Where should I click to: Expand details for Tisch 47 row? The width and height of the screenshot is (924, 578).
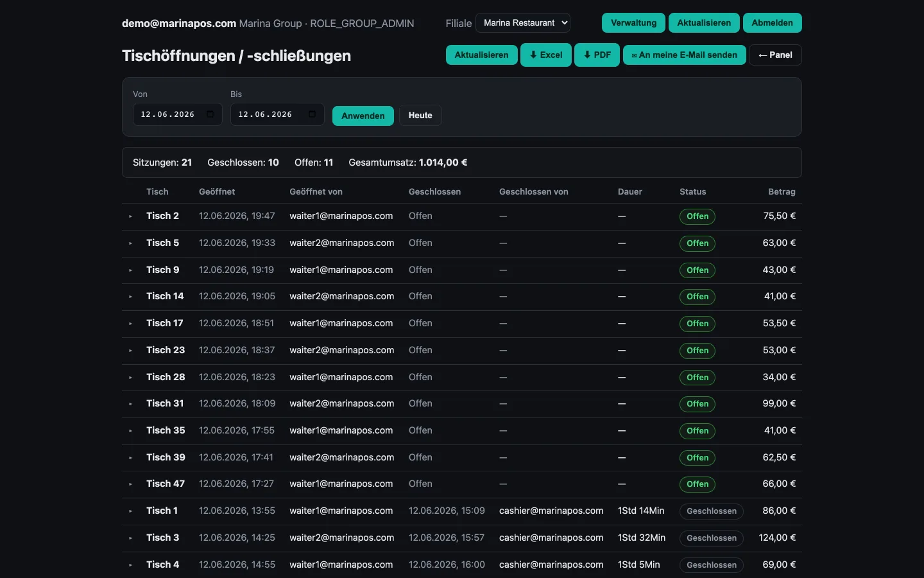pos(130,484)
